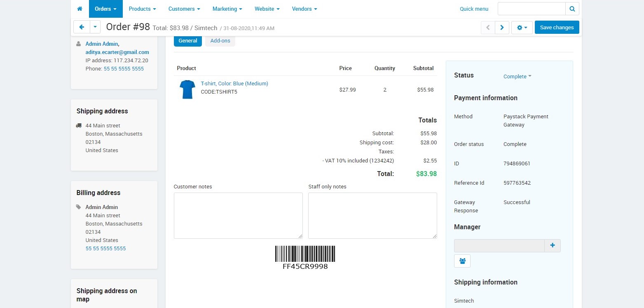The height and width of the screenshot is (308, 644).
Task: Click the Gateway Response value Successful
Action: coord(517,202)
